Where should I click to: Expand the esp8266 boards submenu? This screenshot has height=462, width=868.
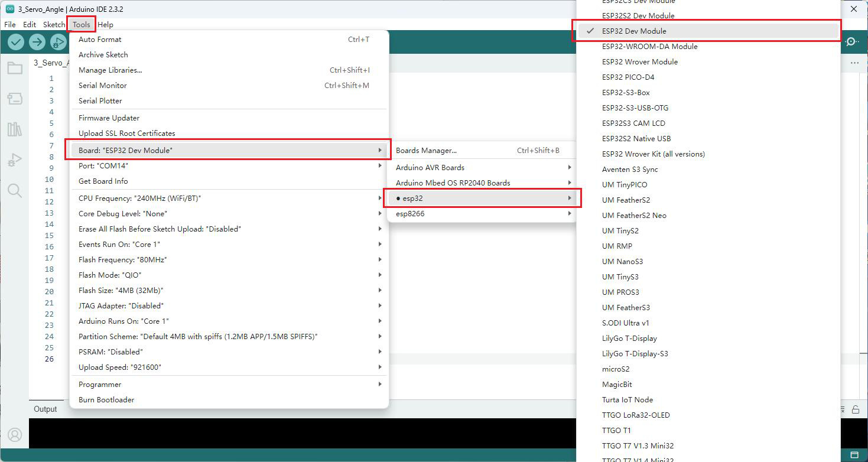point(483,214)
